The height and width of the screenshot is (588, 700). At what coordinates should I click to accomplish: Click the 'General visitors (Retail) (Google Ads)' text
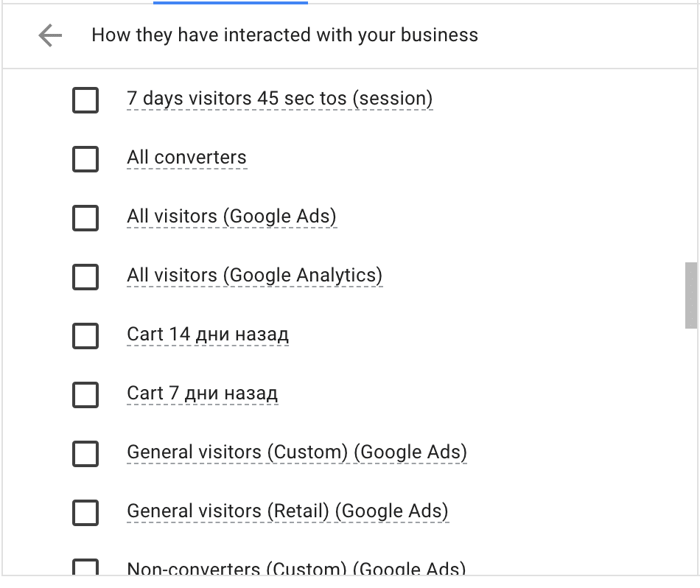(287, 511)
